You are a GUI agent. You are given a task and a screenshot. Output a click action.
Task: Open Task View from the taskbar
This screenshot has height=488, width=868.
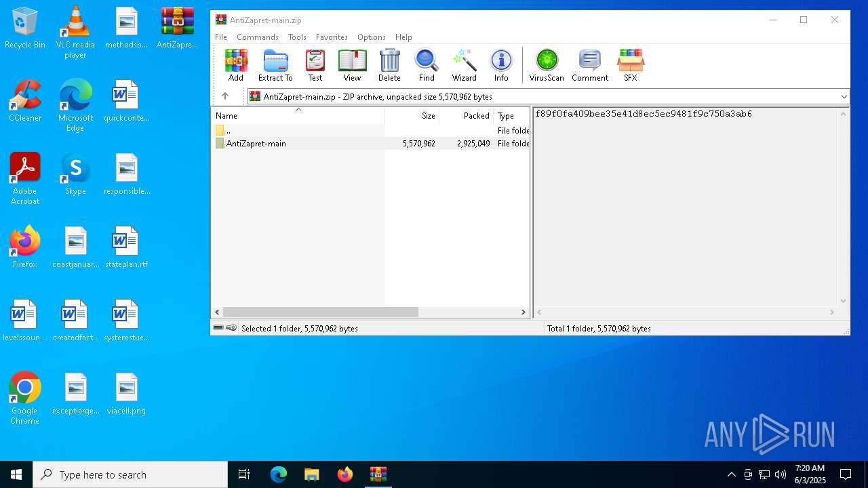coord(244,474)
